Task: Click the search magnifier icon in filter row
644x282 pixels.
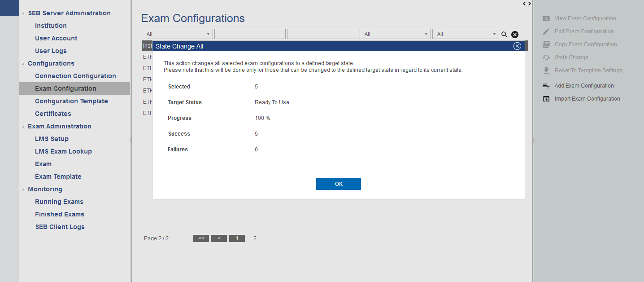Action: click(x=504, y=35)
